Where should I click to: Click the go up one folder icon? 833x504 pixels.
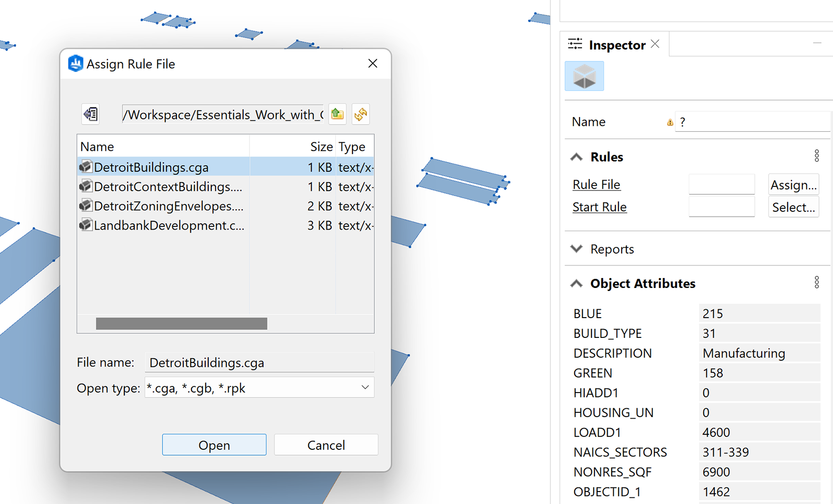[337, 114]
